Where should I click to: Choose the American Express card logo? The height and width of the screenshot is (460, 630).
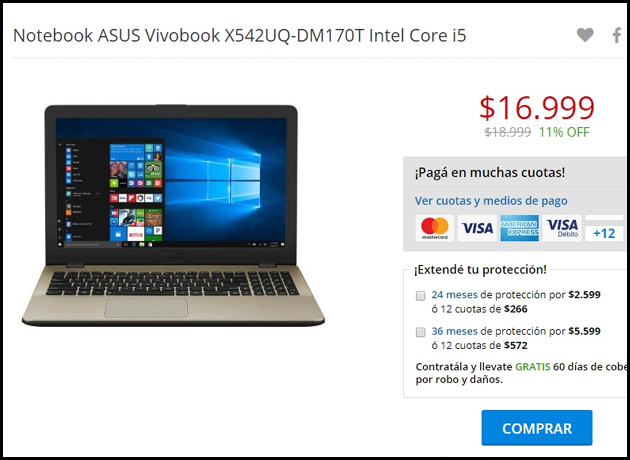[x=520, y=228]
